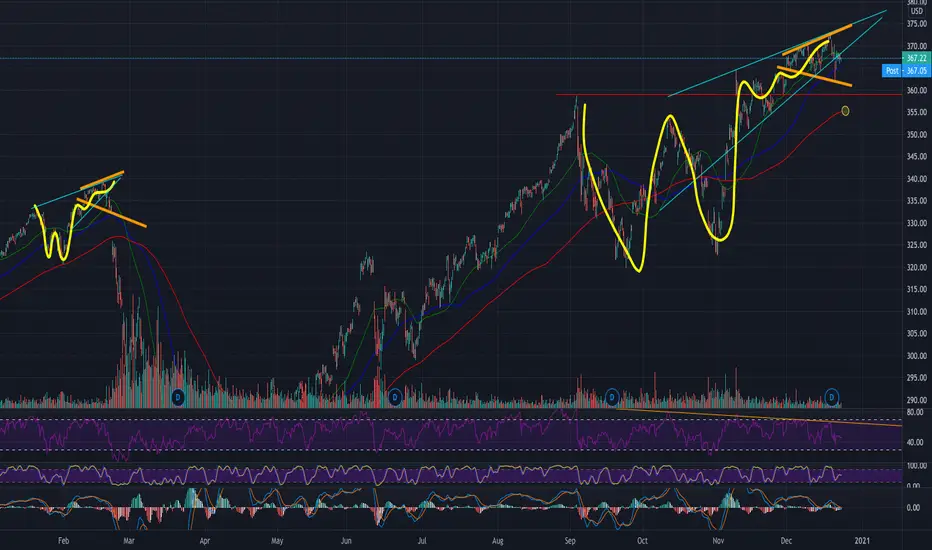The height and width of the screenshot is (550, 932).
Task: Click the 295.00 price axis label
Action: tap(917, 378)
